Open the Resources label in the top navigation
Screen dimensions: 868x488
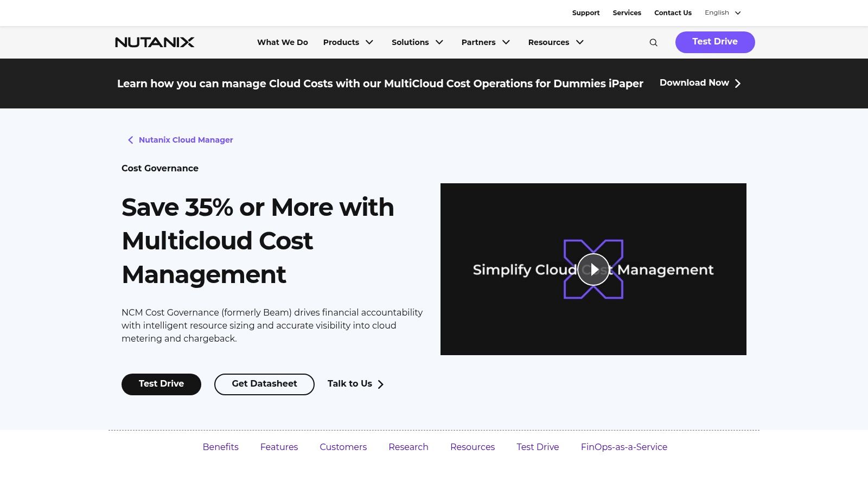[548, 42]
